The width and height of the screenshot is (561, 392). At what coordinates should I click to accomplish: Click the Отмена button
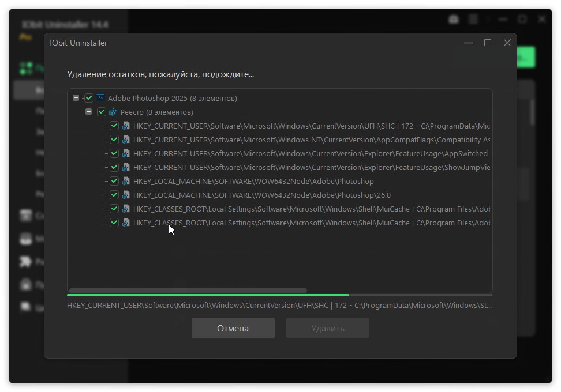point(233,328)
